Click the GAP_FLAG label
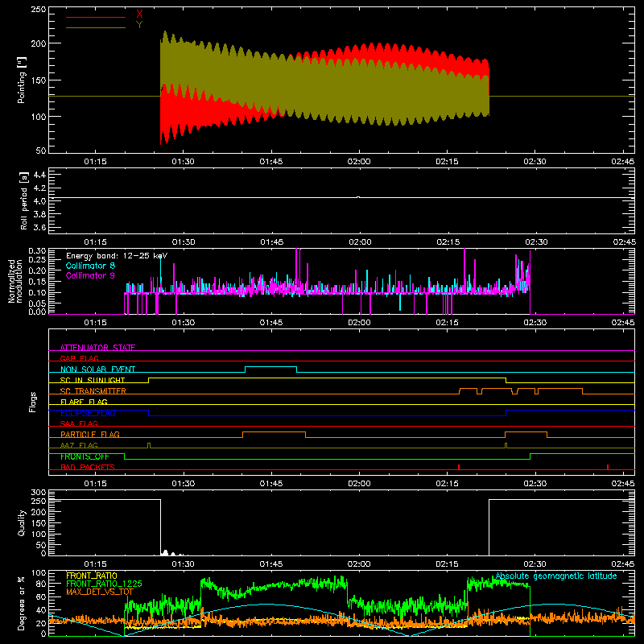Screen dimensions: 644x644 tap(79, 358)
